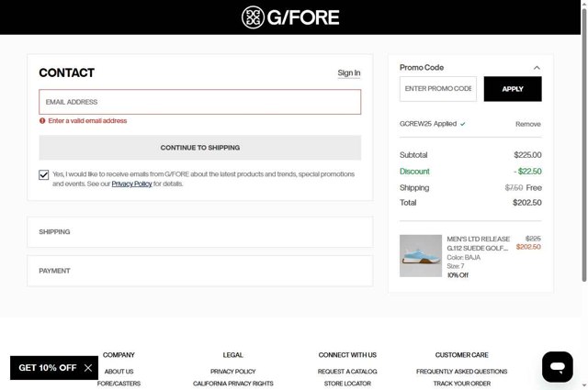This screenshot has width=588, height=390.
Task: Click the Subtotal amount $225.00
Action: 527,155
